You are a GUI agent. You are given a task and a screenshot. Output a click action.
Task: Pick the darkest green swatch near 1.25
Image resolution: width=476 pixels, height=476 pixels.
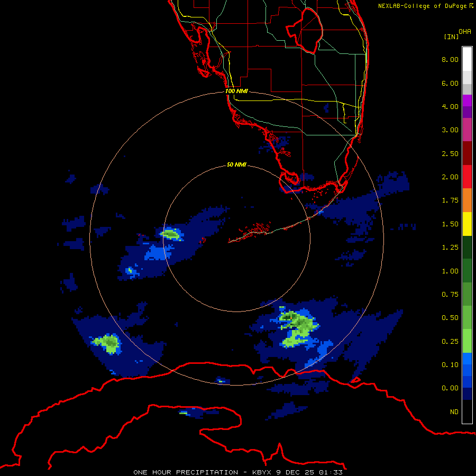(x=467, y=247)
